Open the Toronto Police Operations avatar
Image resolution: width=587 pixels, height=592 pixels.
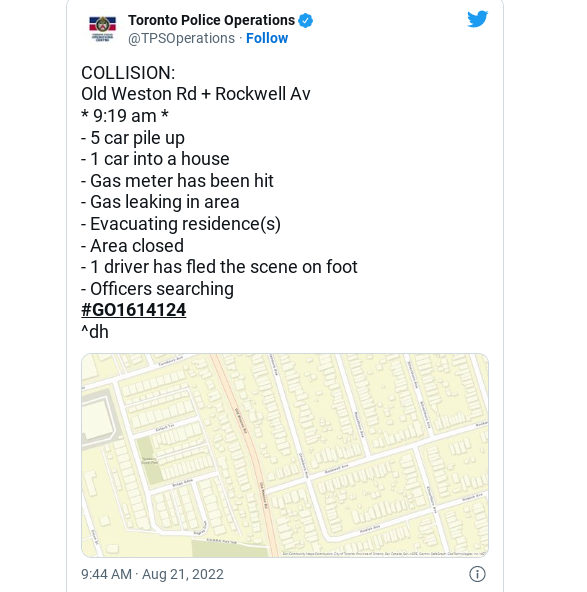tap(102, 29)
